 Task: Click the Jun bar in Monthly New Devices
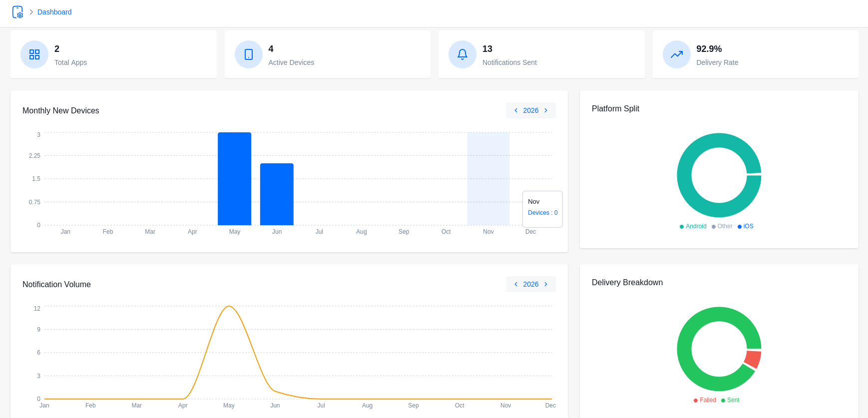(277, 194)
